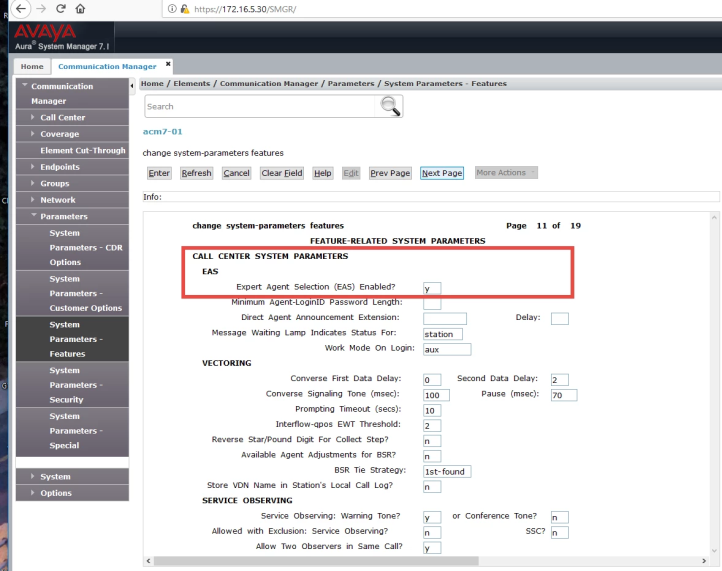Click the padlock security icon

[x=184, y=9]
